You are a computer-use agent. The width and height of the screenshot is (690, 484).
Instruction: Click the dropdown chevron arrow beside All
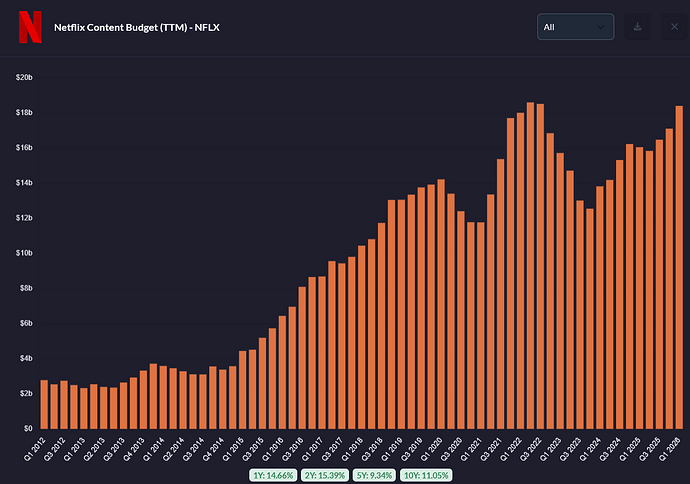[x=600, y=27]
